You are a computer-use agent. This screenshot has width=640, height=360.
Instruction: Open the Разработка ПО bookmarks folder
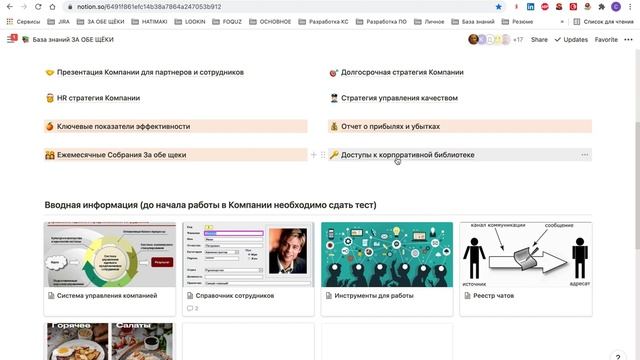click(381, 22)
